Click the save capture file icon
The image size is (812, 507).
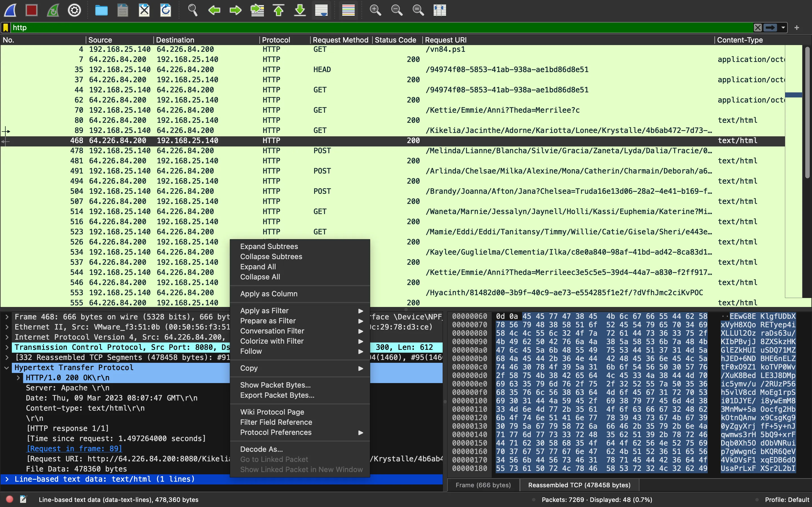pyautogui.click(x=122, y=10)
